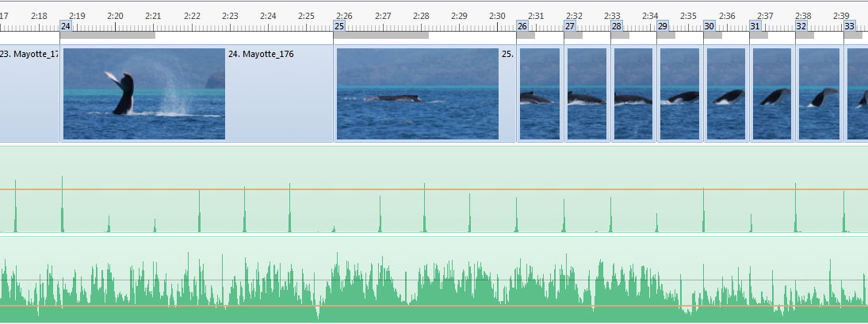Click the "24. Mayotte_176" slide label
The image size is (868, 324).
coord(261,55)
